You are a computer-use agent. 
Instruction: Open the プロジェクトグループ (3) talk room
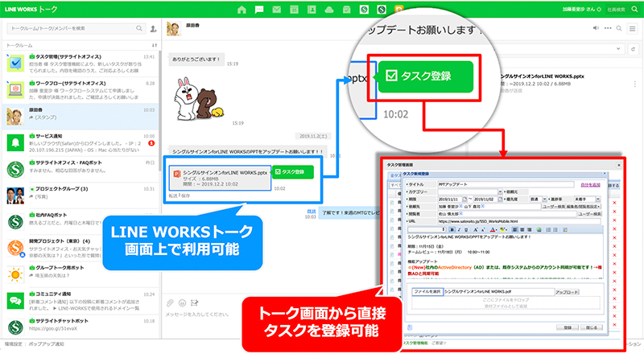click(x=80, y=195)
